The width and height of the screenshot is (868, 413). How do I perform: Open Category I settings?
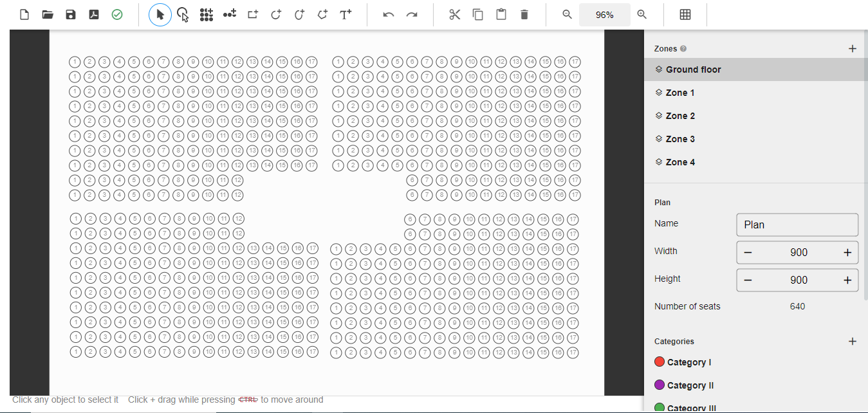[688, 362]
